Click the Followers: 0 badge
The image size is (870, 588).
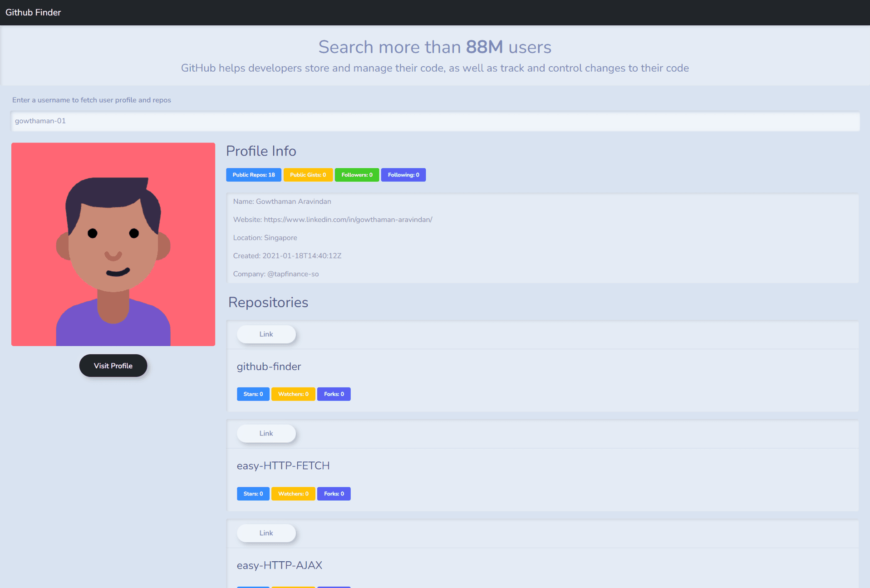pos(357,175)
